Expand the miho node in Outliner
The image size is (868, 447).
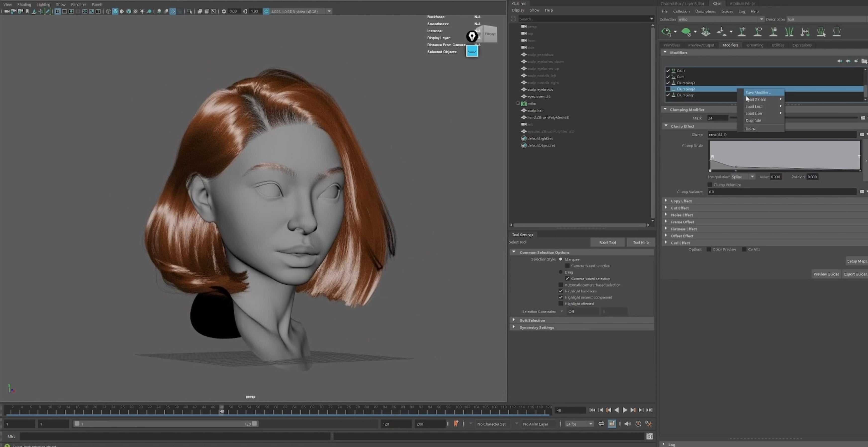[518, 103]
